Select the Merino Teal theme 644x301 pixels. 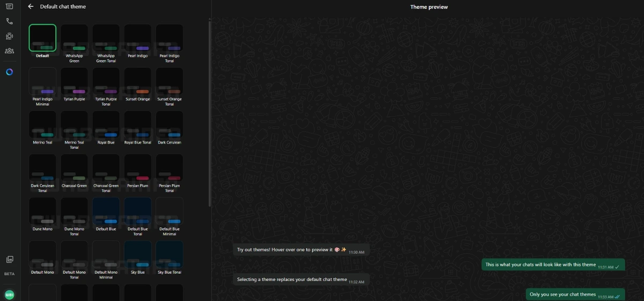42,125
